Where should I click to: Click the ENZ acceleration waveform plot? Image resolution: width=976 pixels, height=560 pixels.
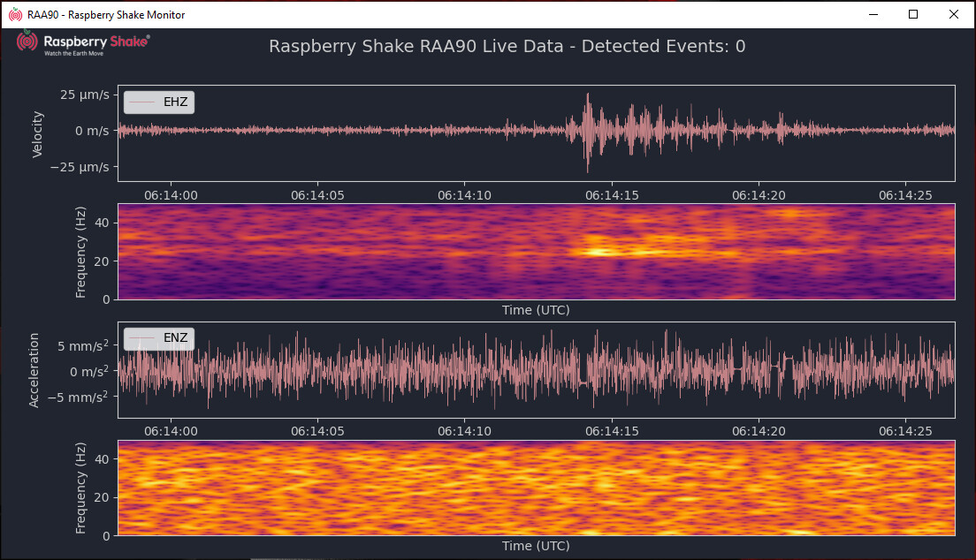point(536,369)
